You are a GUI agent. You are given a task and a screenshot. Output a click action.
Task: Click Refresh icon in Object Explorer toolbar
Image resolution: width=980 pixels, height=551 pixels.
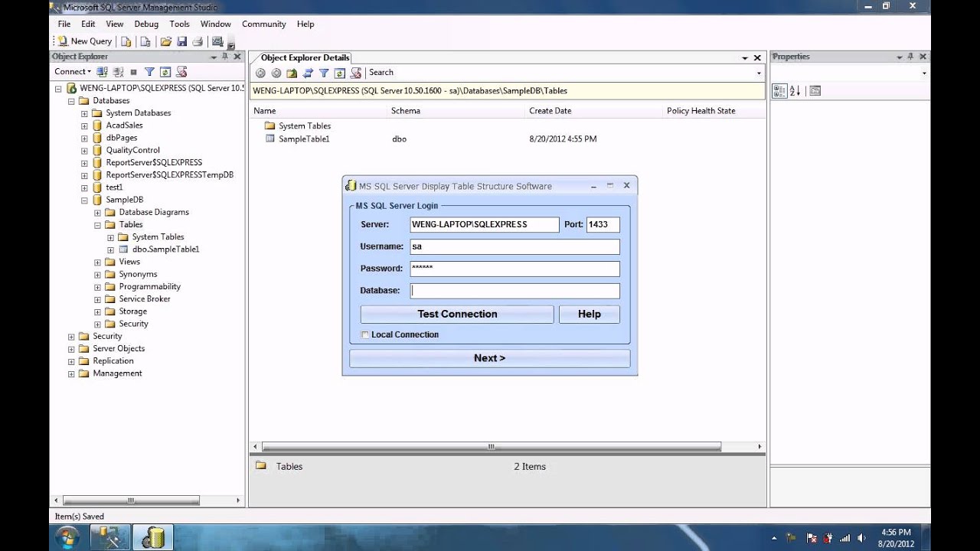(x=165, y=72)
